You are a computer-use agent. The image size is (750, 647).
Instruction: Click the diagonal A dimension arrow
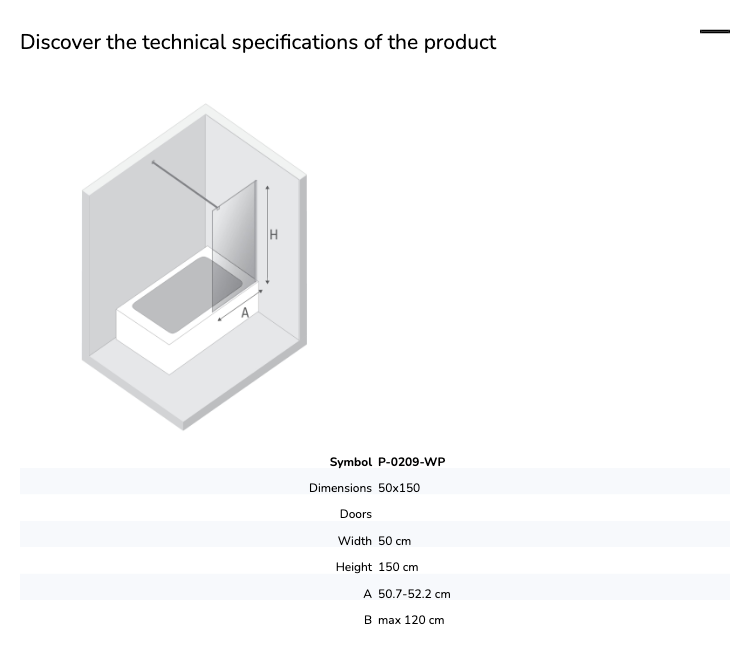pyautogui.click(x=240, y=305)
